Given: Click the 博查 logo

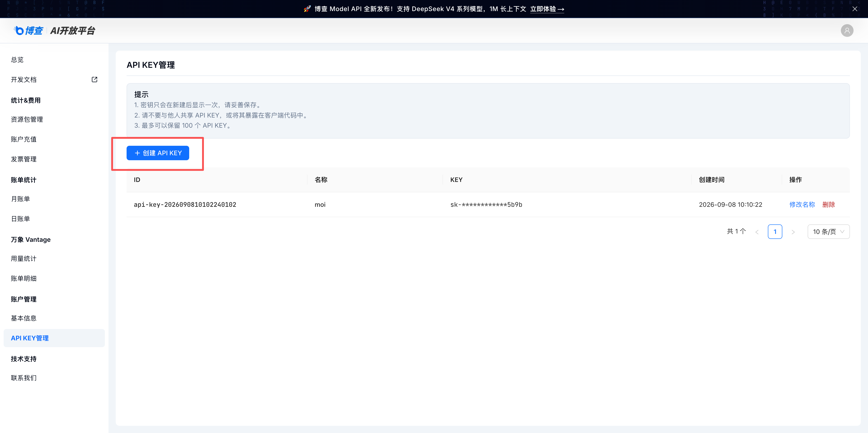Looking at the screenshot, I should click(x=28, y=30).
